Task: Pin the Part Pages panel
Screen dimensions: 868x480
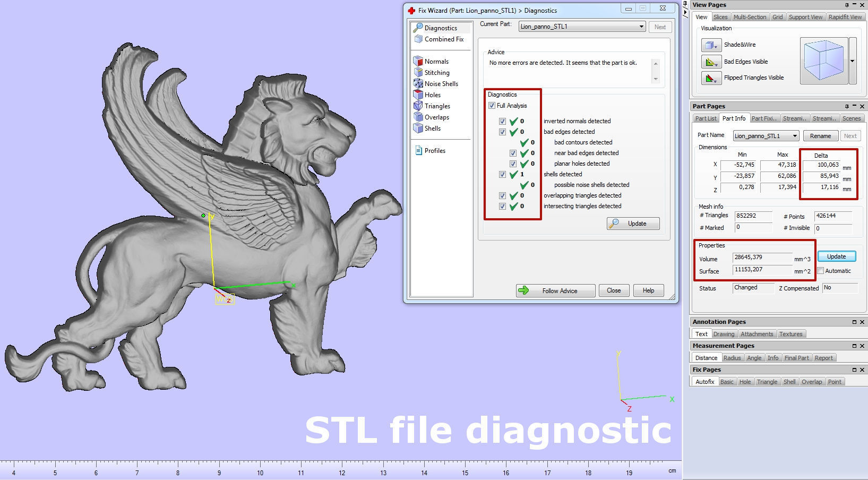Action: [x=847, y=106]
